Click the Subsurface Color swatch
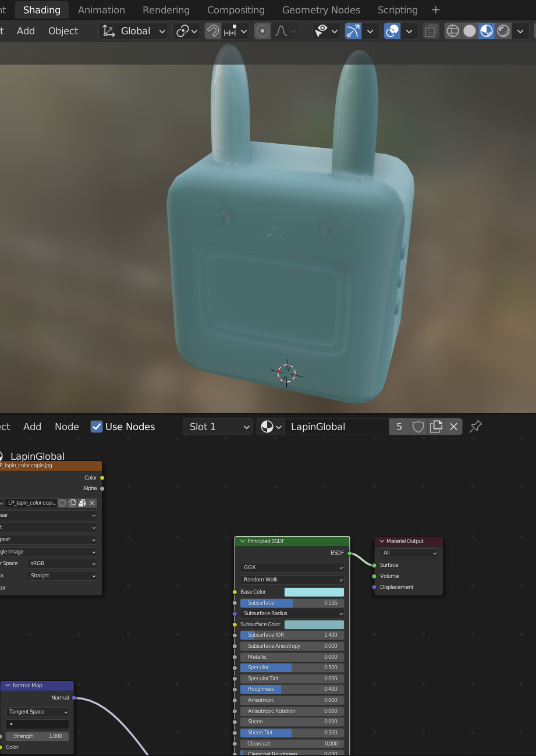Image resolution: width=536 pixels, height=756 pixels. click(x=314, y=624)
